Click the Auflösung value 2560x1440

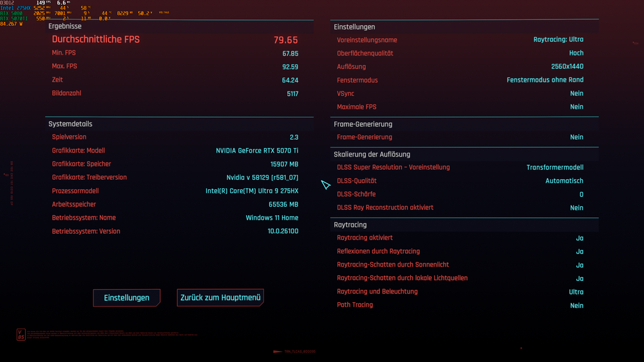(x=567, y=66)
